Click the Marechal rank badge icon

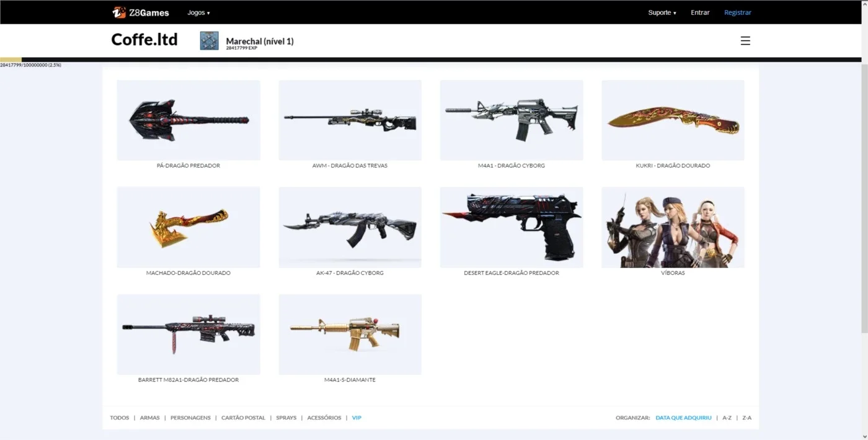coord(209,41)
